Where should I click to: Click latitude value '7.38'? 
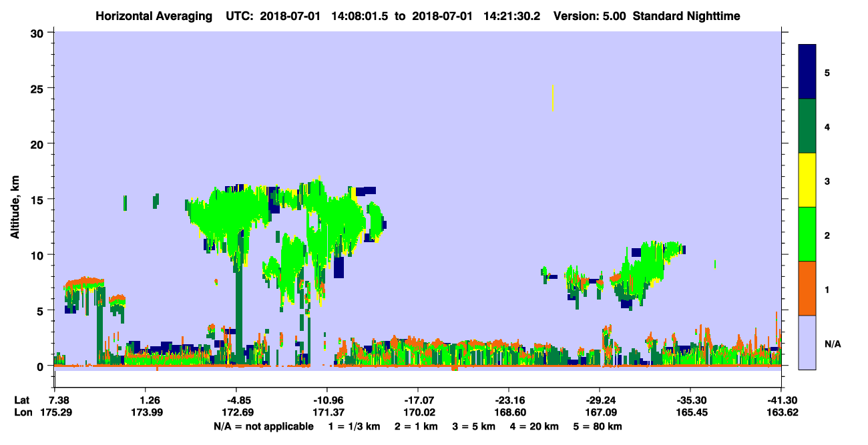pyautogui.click(x=59, y=400)
